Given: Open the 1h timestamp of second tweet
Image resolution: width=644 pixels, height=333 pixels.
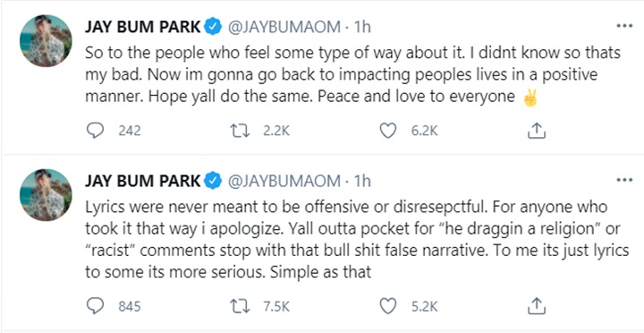Looking at the screenshot, I should 362,182.
